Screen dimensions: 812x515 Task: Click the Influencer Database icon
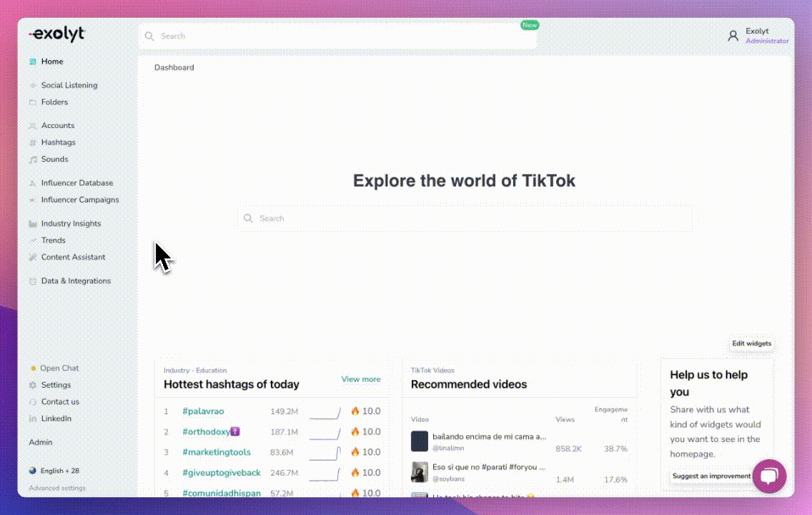tap(33, 183)
